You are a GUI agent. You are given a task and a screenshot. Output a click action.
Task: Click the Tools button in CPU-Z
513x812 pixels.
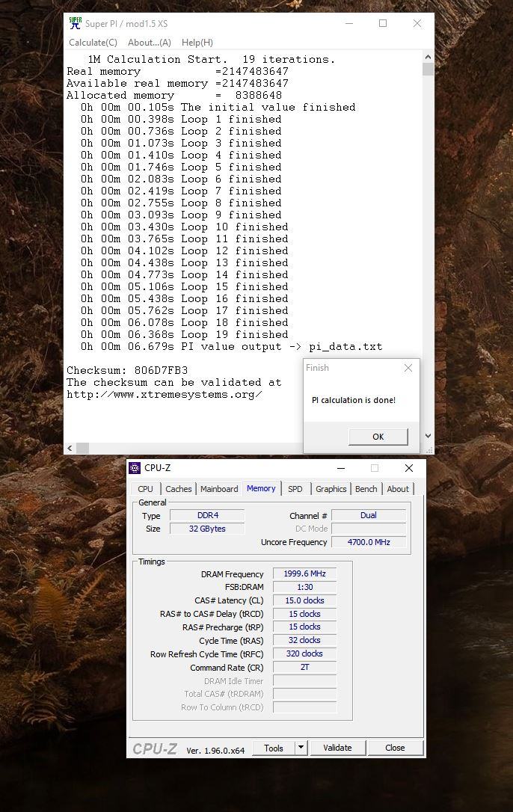(274, 748)
